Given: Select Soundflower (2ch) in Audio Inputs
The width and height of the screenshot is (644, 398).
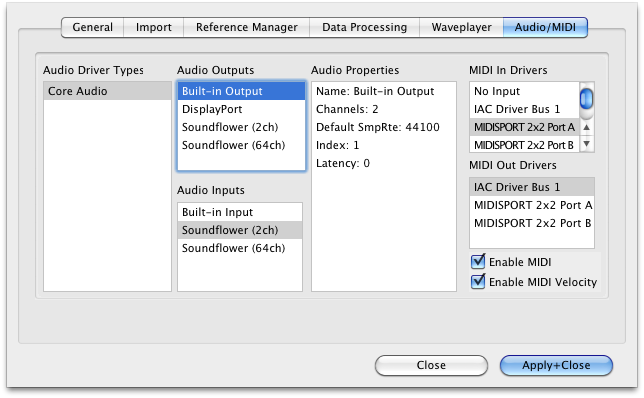Looking at the screenshot, I should point(240,230).
